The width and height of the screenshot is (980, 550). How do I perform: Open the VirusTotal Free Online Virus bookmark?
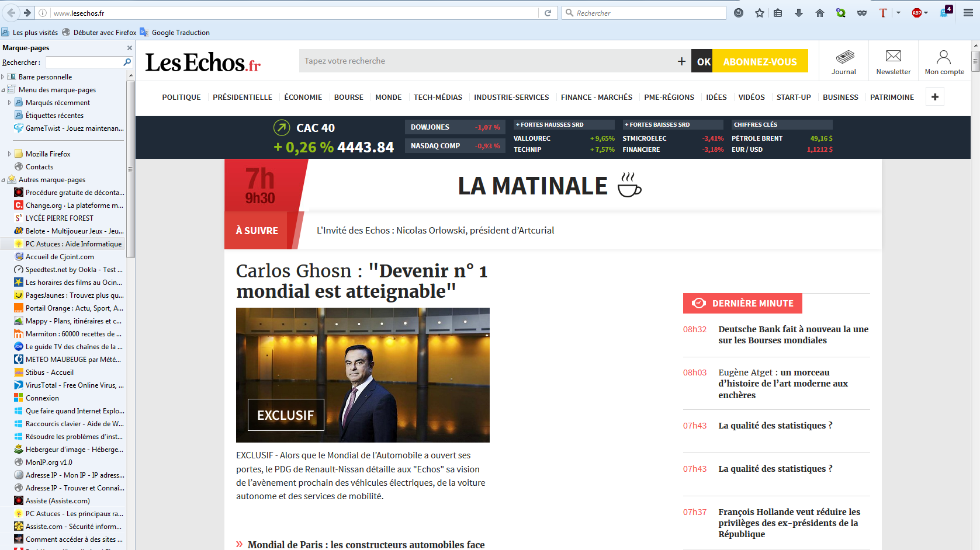click(69, 385)
